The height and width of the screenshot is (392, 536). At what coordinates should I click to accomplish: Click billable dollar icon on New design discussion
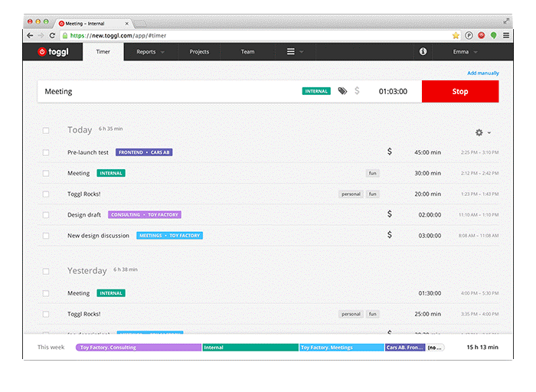click(x=389, y=235)
